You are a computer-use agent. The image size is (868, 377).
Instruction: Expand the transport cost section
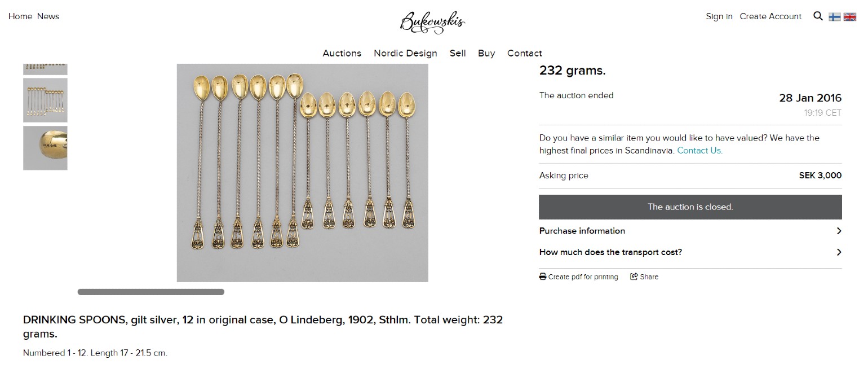(690, 252)
